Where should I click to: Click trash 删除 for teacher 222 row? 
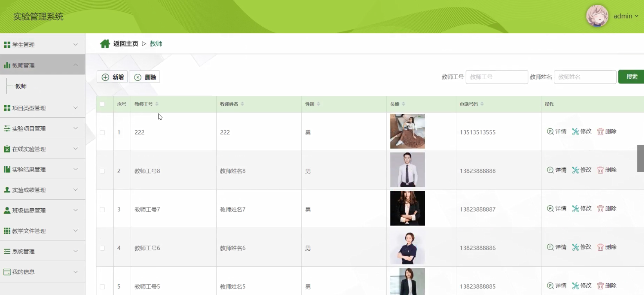[607, 131]
